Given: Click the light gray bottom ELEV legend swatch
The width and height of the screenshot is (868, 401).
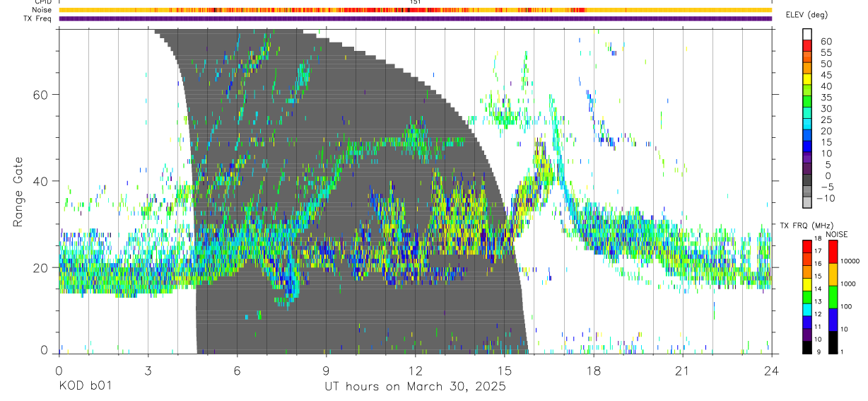Looking at the screenshot, I should tap(807, 202).
